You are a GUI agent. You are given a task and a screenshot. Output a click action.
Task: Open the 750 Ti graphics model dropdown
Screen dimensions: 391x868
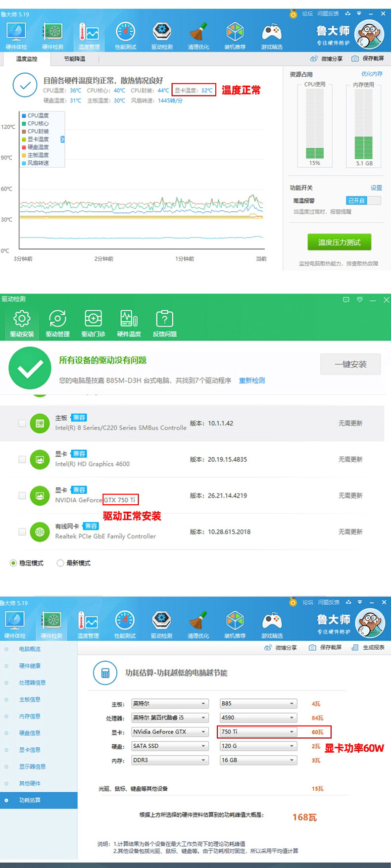point(292,732)
